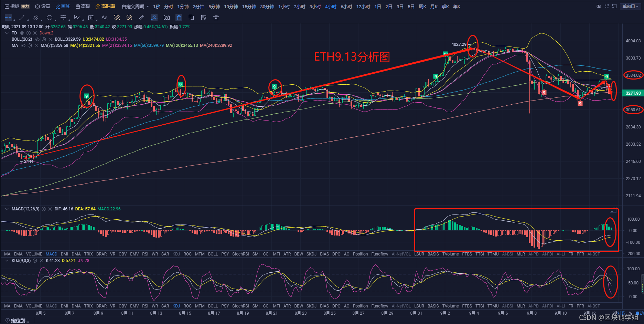644x324 pixels.
Task: Toggle the lock drawings icon
Action: tap(179, 18)
